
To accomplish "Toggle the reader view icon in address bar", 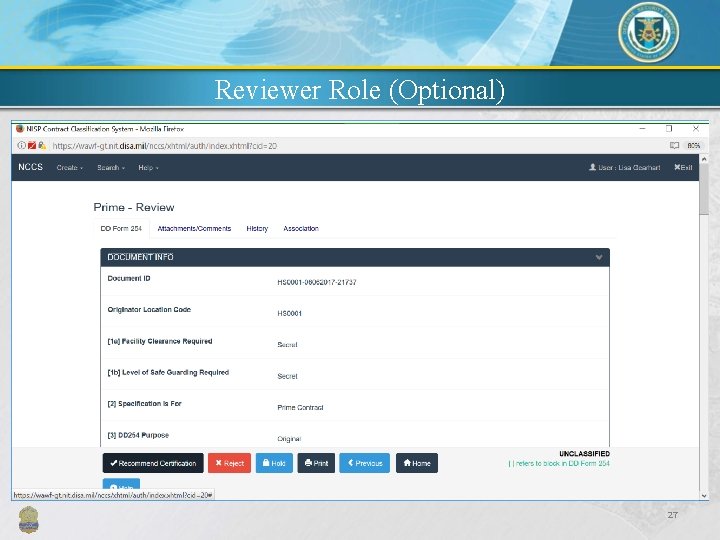I will 674,146.
